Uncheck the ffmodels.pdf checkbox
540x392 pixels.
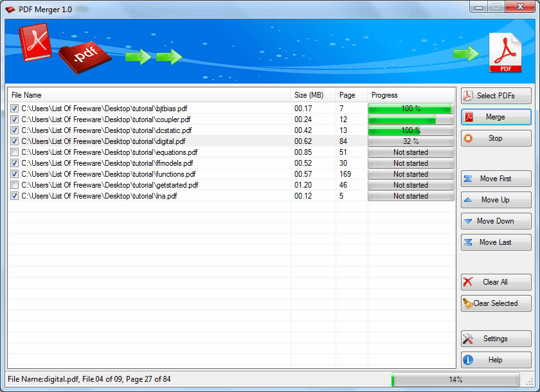tap(14, 163)
